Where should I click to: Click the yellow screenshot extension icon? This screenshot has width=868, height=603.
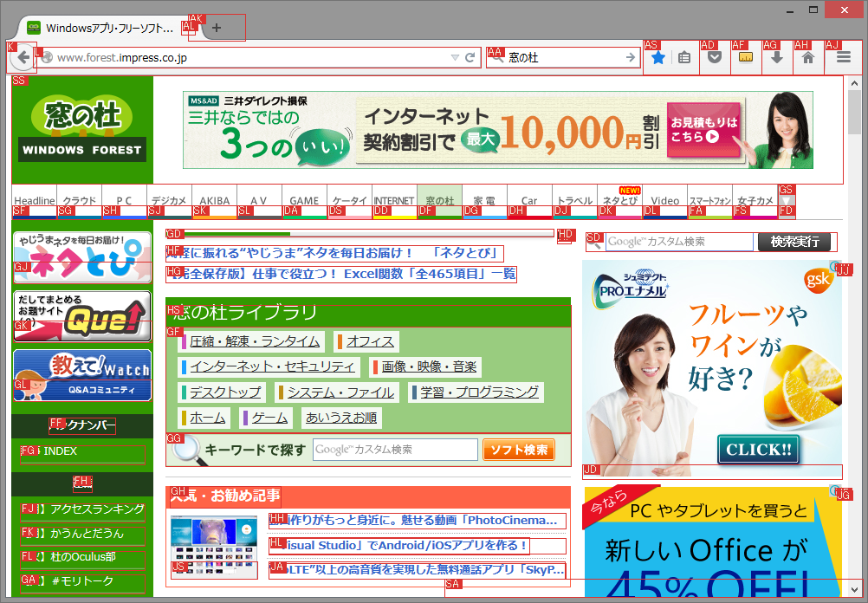point(745,57)
